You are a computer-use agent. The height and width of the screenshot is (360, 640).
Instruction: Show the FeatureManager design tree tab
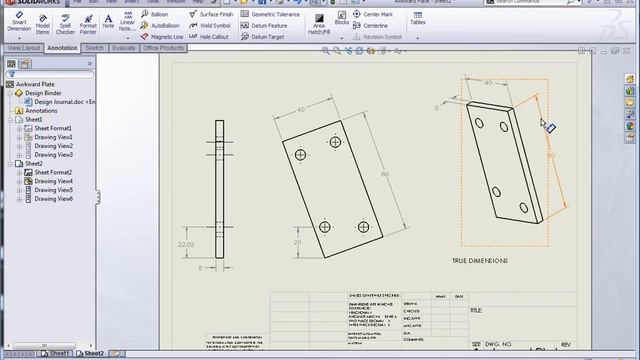tap(11, 64)
